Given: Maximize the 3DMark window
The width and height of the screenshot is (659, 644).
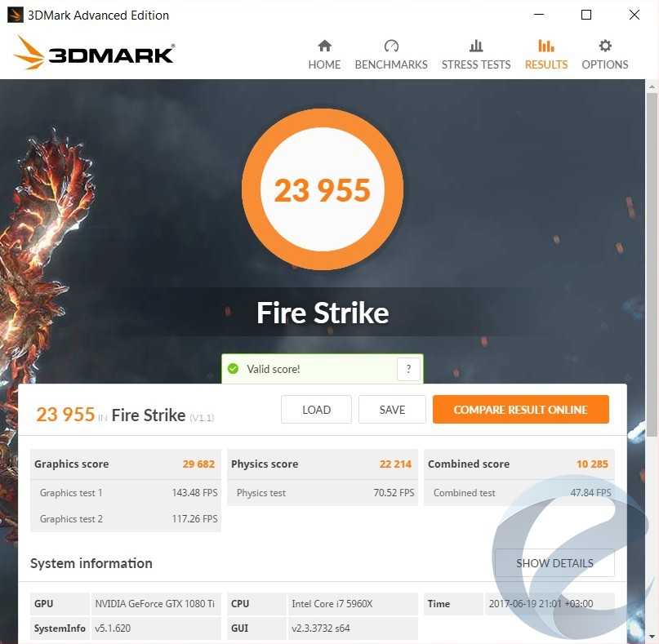Looking at the screenshot, I should click(x=586, y=16).
